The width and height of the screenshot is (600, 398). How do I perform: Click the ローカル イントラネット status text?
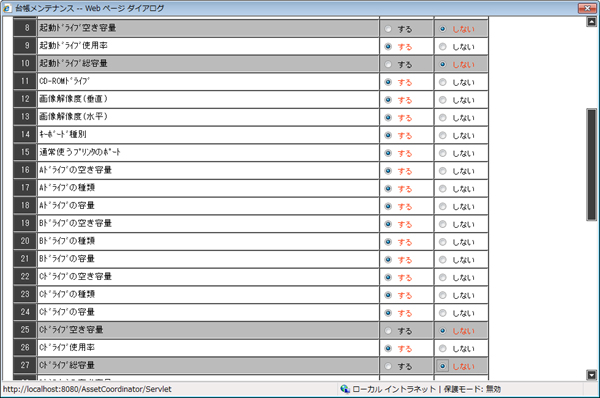(x=394, y=389)
